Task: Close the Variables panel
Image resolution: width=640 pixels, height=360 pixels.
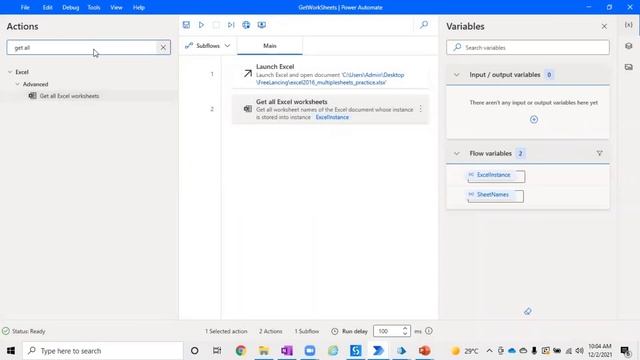Action: 604,27
